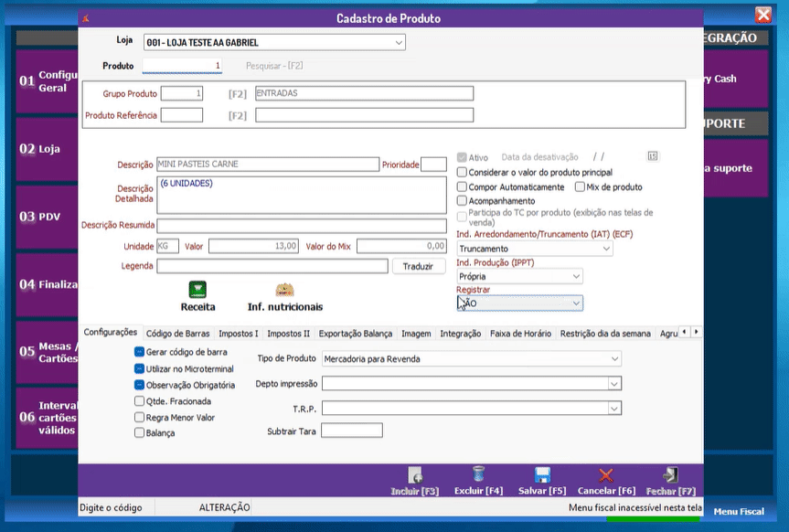The height and width of the screenshot is (532, 789).
Task: Show previous tabs with left arrow
Action: [x=684, y=332]
